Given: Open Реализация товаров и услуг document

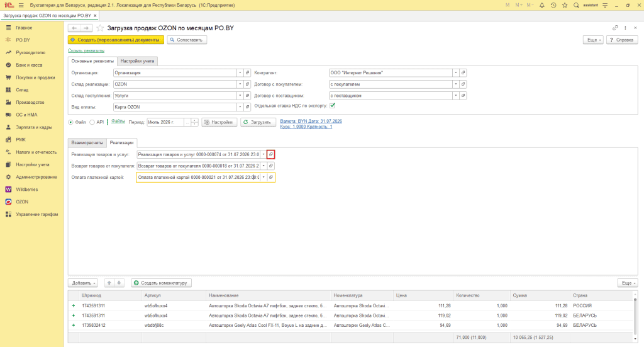Looking at the screenshot, I should click(270, 154).
